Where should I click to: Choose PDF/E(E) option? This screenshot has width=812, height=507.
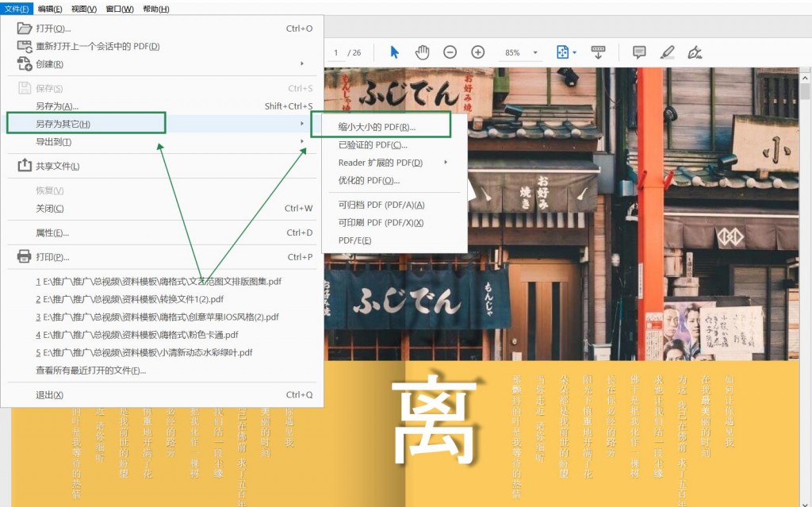pos(395,240)
